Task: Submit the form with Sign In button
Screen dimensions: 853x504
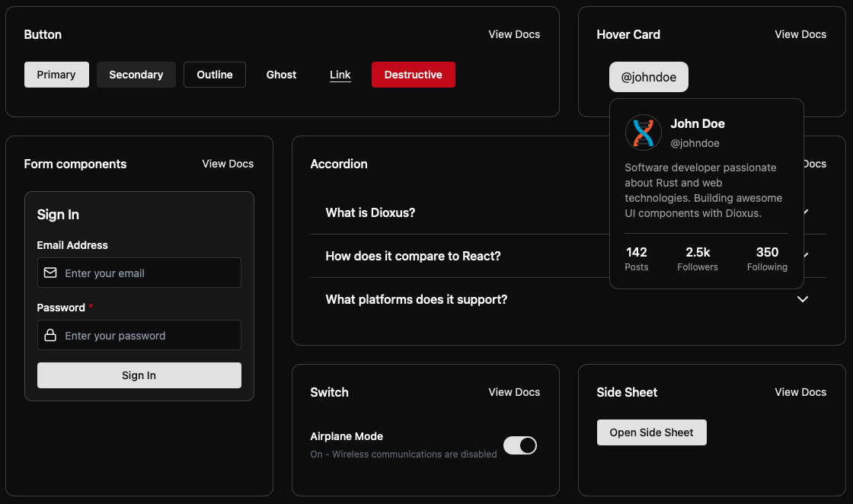Action: 139,375
